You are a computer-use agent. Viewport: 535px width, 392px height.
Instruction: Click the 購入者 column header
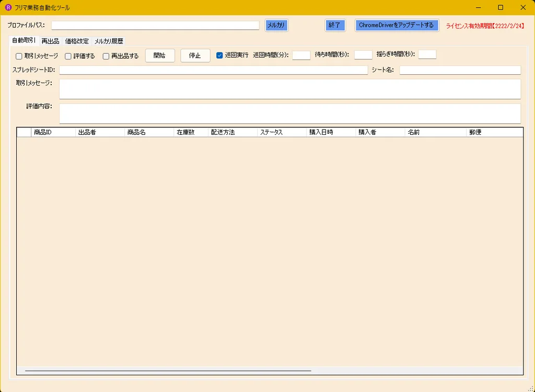(380, 132)
